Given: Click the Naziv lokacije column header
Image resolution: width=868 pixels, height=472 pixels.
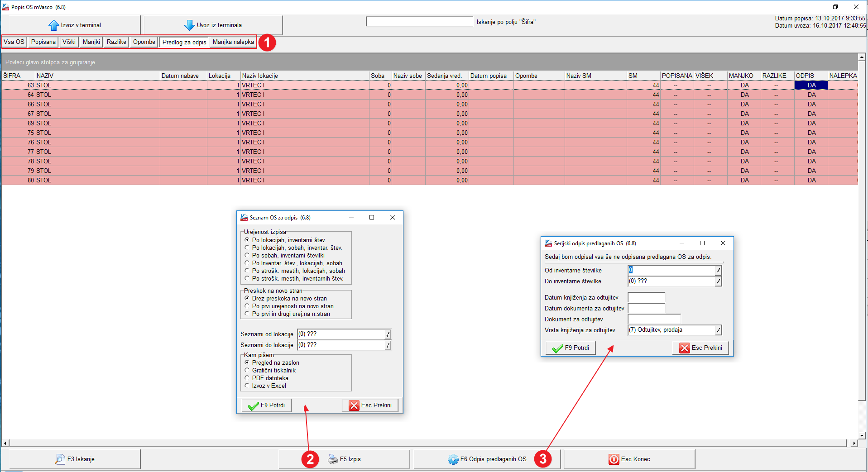Looking at the screenshot, I should point(305,76).
